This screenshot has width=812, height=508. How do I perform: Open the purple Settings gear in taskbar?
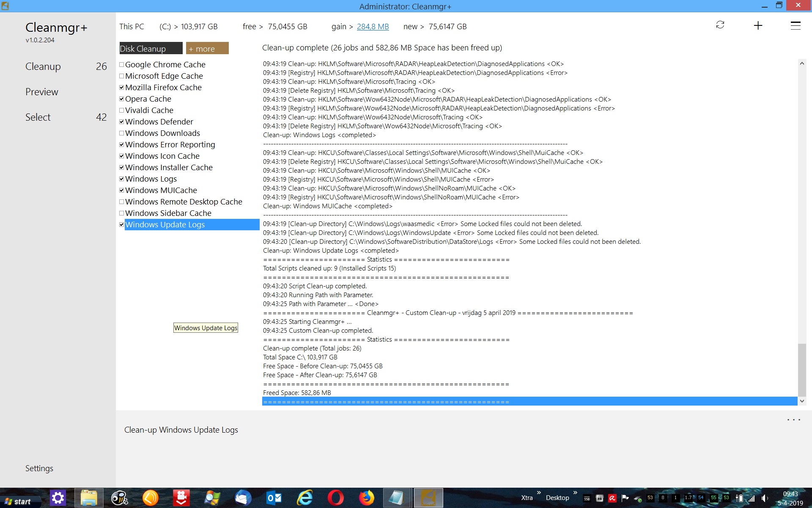coord(58,498)
